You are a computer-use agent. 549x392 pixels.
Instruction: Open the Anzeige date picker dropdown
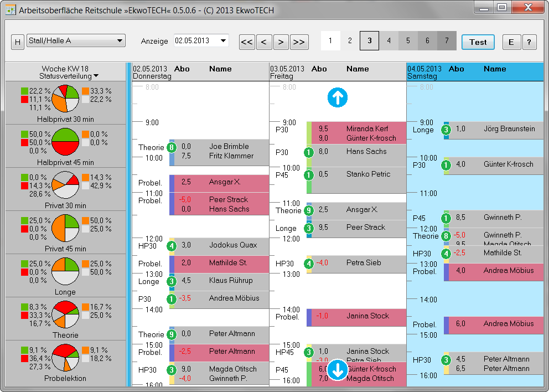(x=223, y=40)
